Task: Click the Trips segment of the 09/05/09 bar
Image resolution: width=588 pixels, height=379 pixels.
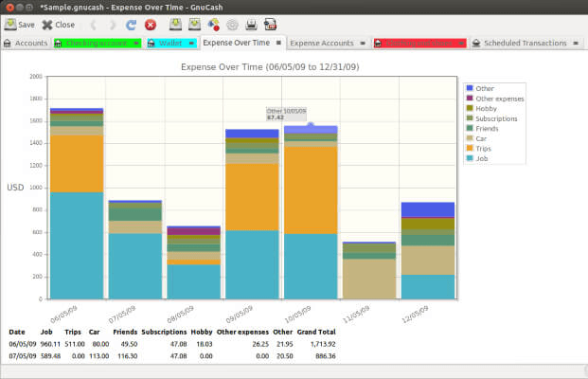Action: point(253,197)
